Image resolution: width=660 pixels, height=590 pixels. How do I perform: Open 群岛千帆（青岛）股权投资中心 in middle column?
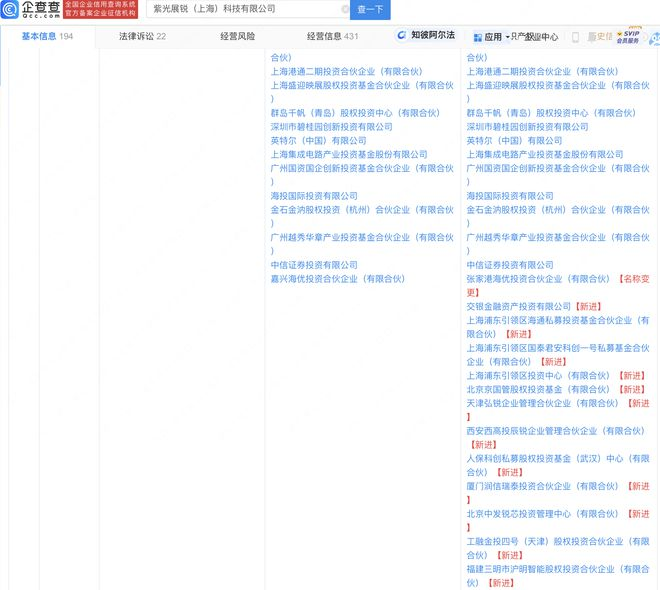pos(355,113)
